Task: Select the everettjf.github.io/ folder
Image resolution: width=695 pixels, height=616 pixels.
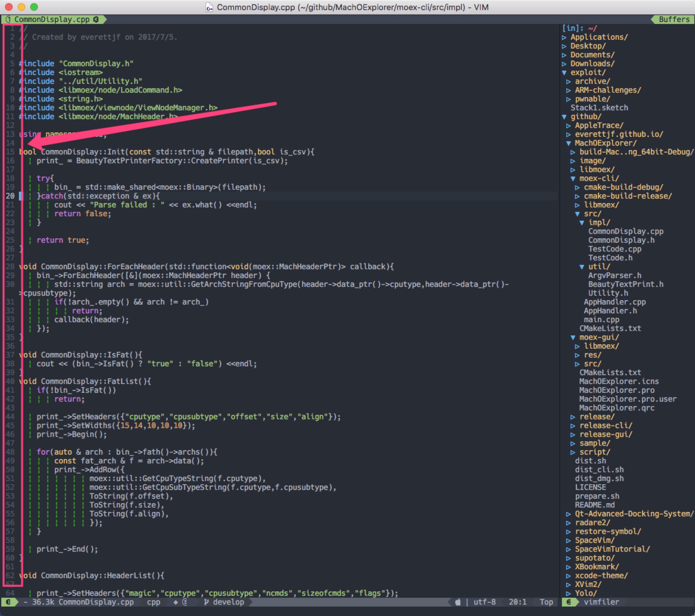Action: click(619, 134)
